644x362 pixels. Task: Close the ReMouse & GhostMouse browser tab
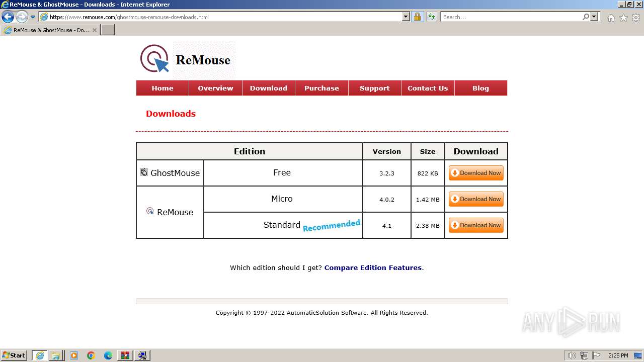point(95,30)
